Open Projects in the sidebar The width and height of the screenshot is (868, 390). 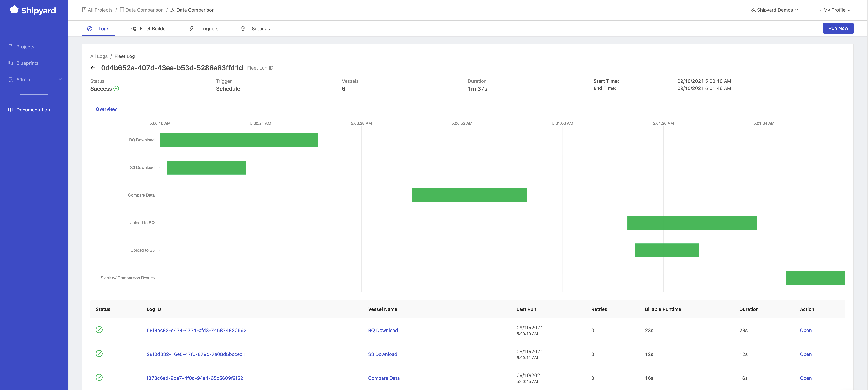(25, 47)
